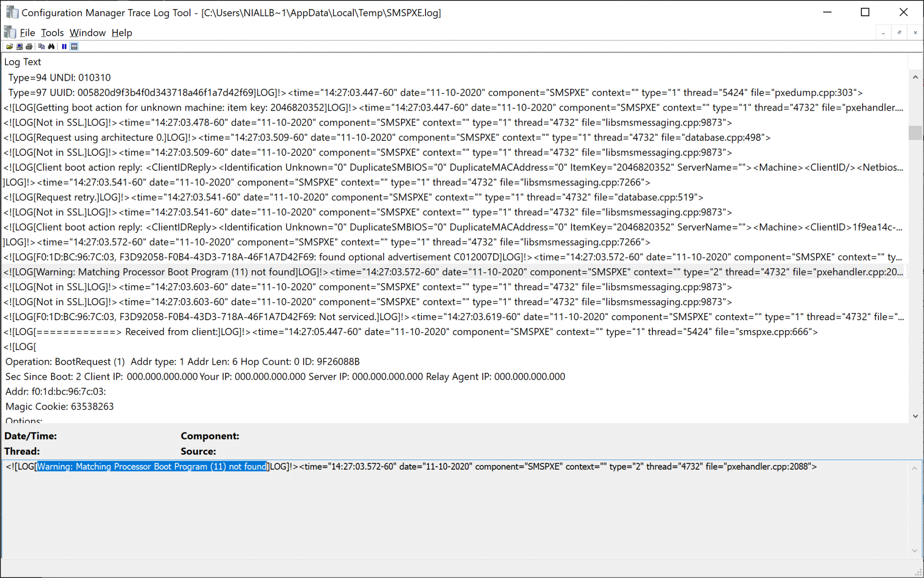Click the Copy to clipboard toolbar icon
Screen dimensions: 924x578
[x=42, y=47]
